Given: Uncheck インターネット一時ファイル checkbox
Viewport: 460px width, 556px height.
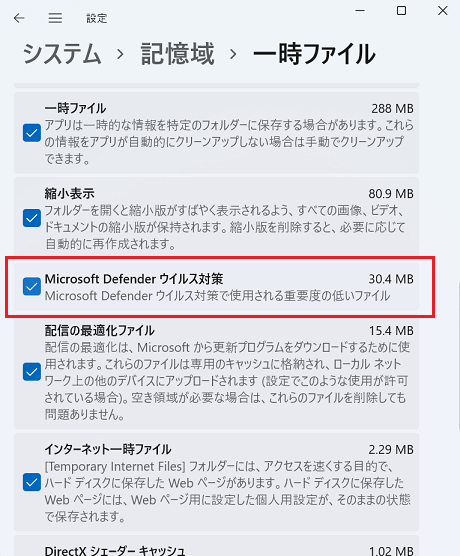Looking at the screenshot, I should 32,482.
